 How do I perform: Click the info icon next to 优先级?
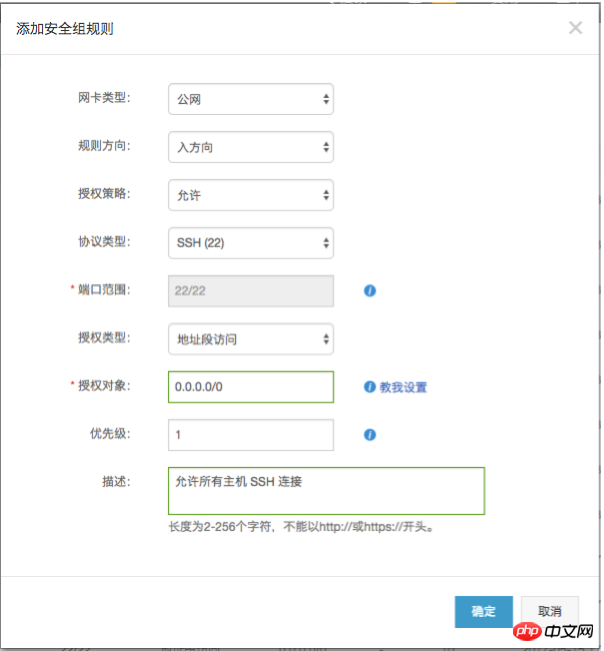[x=370, y=435]
